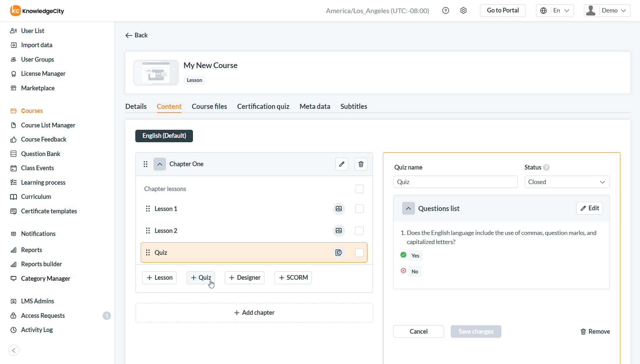The height and width of the screenshot is (364, 640).
Task: Check the Lesson 1 checkbox
Action: point(359,209)
